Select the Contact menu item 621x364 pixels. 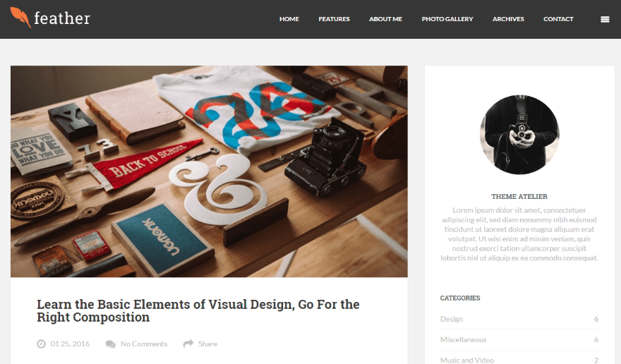(558, 19)
